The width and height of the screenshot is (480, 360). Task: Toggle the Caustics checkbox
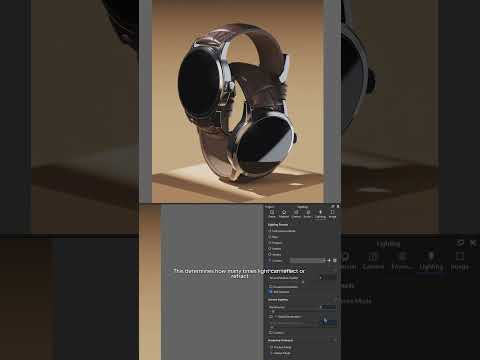click(271, 332)
